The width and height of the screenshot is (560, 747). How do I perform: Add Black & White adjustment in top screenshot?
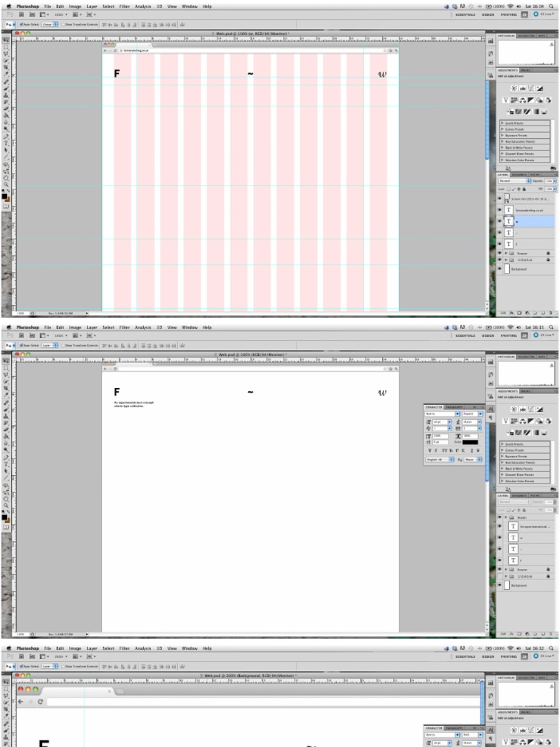[531, 100]
